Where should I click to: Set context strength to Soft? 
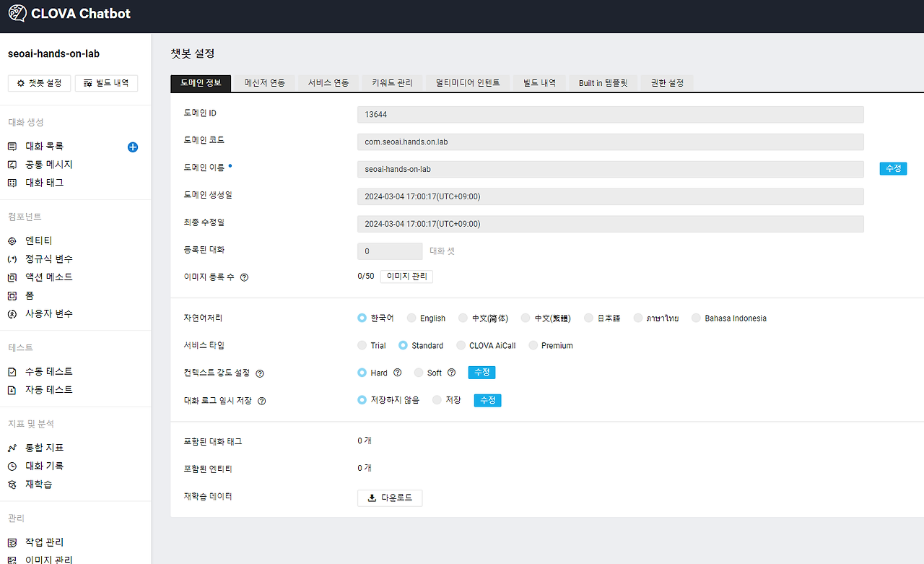click(x=419, y=373)
